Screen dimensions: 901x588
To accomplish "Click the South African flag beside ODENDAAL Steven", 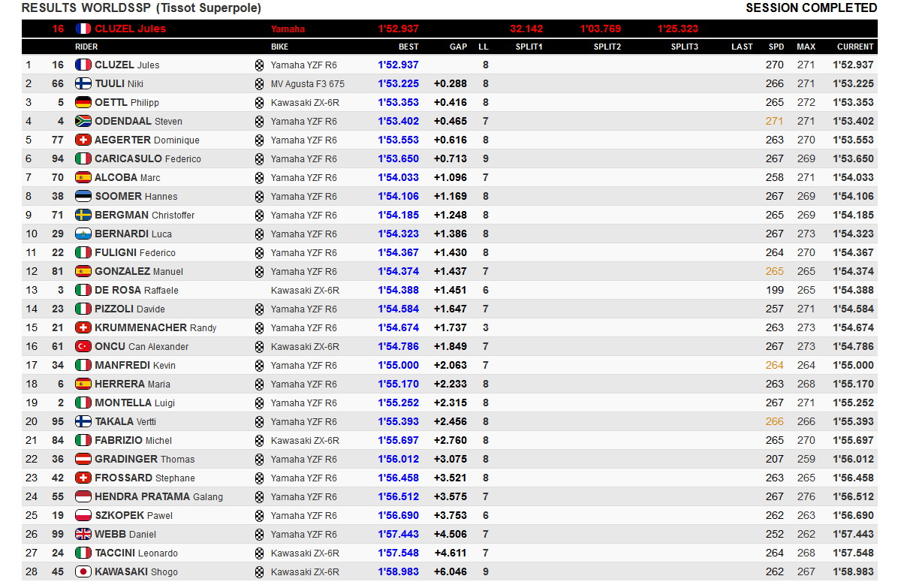I will click(83, 121).
